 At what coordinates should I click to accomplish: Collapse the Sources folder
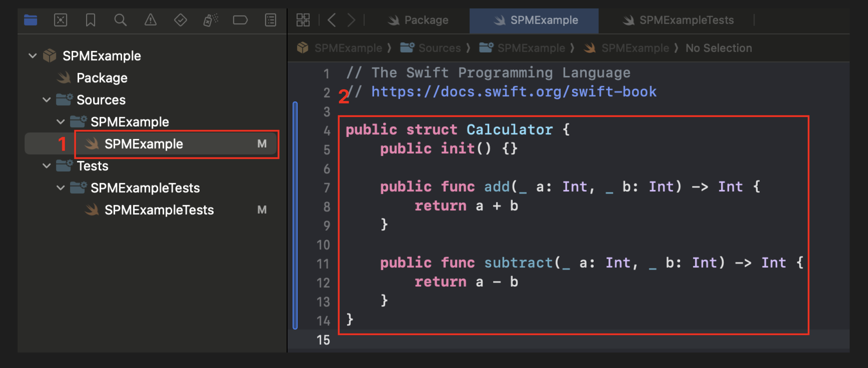47,99
